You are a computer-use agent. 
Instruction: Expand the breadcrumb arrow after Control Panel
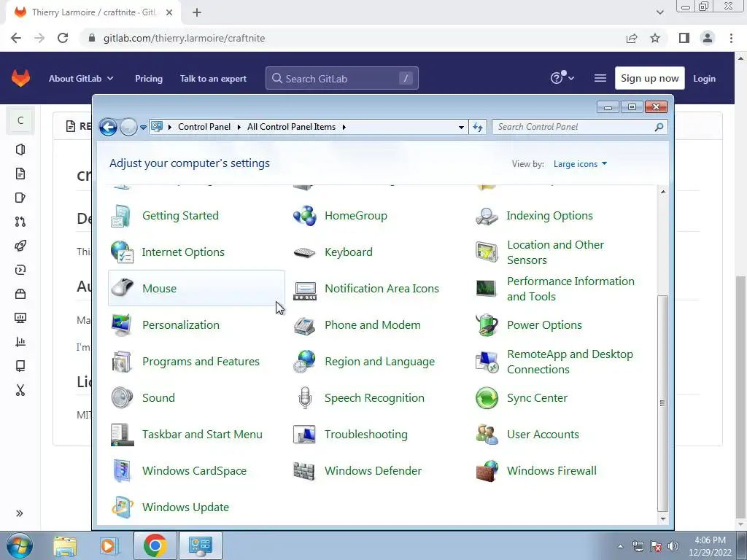pos(239,127)
